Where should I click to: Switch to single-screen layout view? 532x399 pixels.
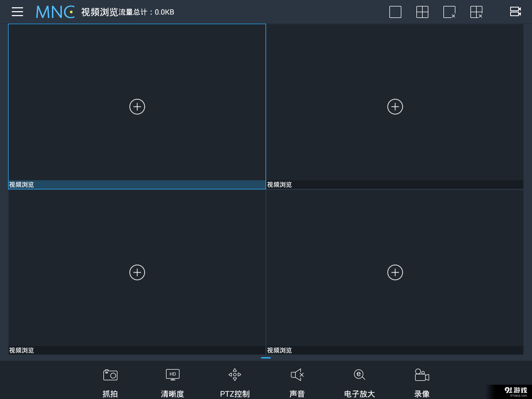click(x=395, y=12)
